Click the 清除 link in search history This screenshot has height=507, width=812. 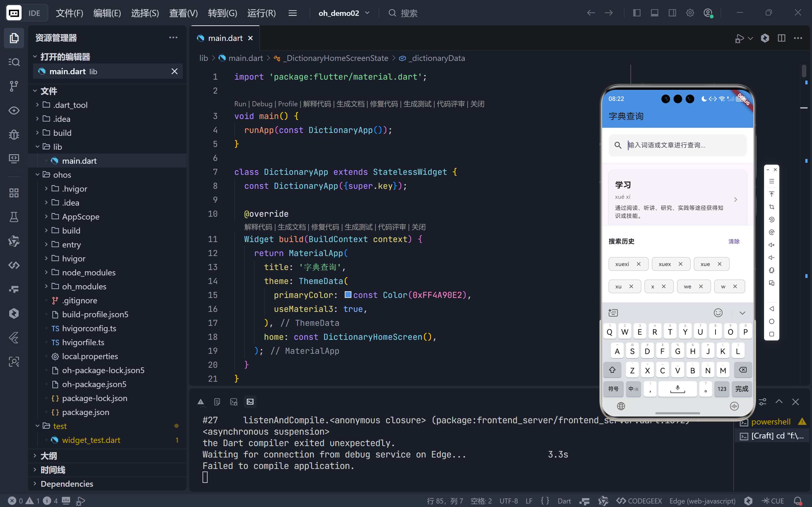click(734, 241)
